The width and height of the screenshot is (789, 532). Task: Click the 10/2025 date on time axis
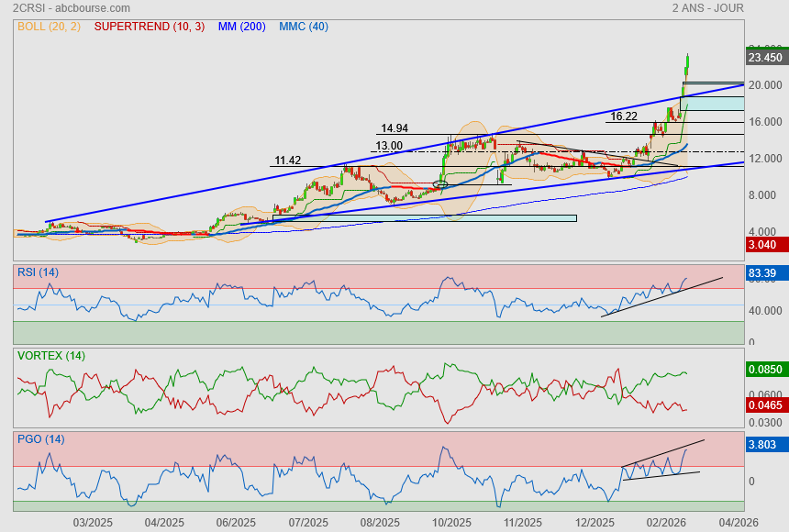(450, 523)
